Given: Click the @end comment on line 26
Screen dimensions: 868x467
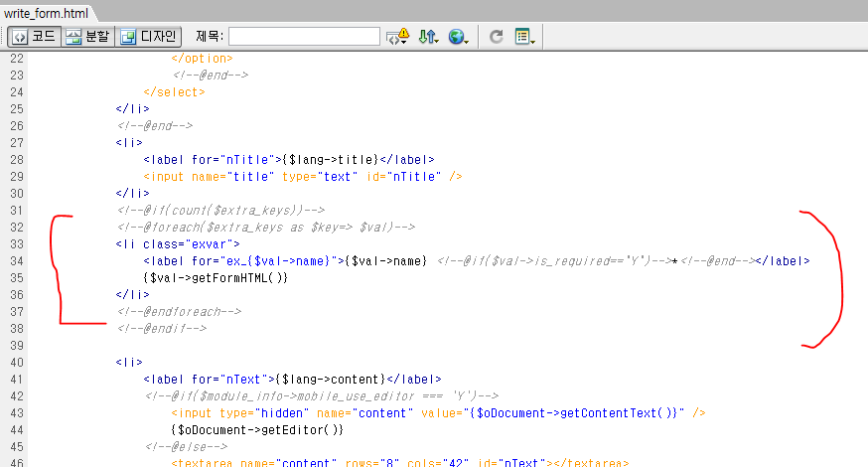Looking at the screenshot, I should pos(155,126).
